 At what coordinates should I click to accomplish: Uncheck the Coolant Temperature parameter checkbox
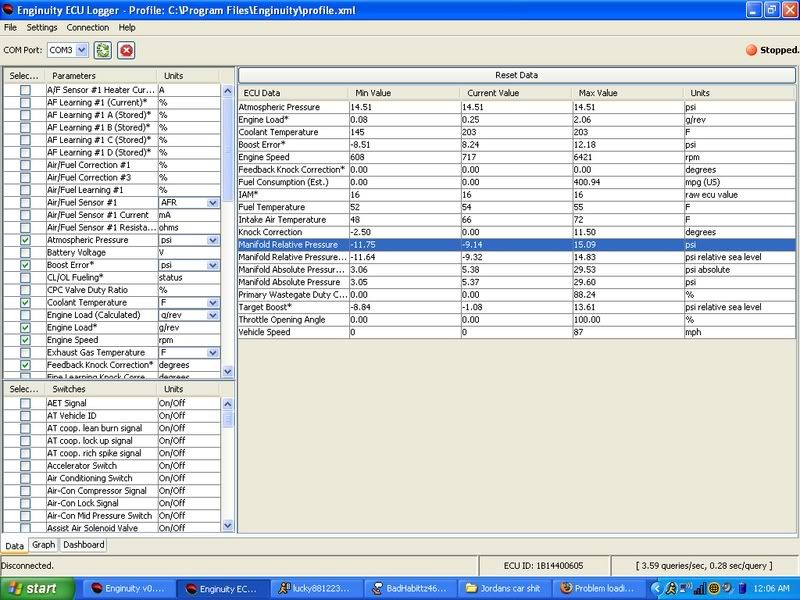tap(25, 303)
